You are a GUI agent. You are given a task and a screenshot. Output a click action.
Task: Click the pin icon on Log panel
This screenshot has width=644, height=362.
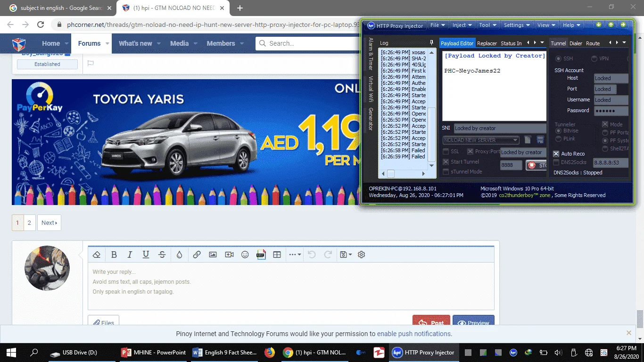point(431,43)
